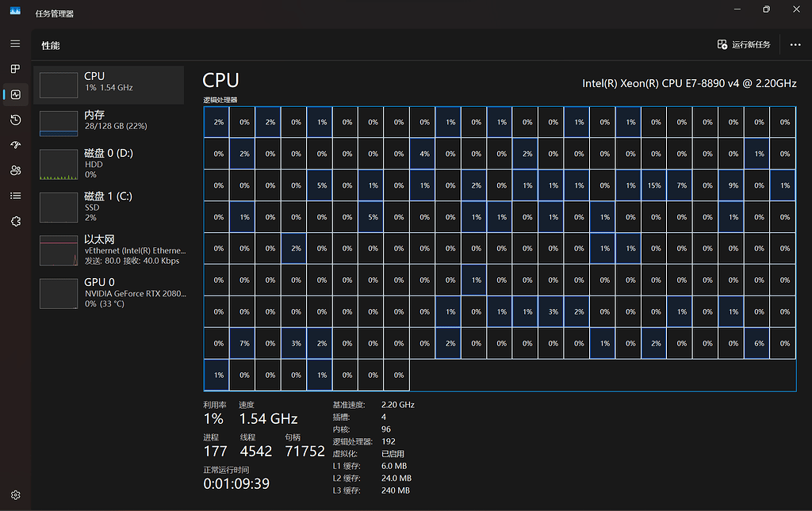
Task: Click the logical processor cell showing 9%
Action: tap(732, 185)
